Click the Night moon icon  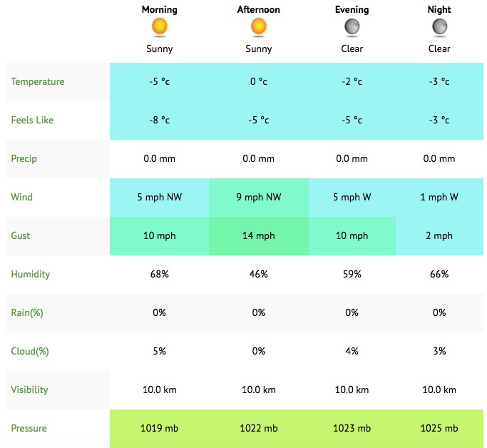pyautogui.click(x=439, y=27)
